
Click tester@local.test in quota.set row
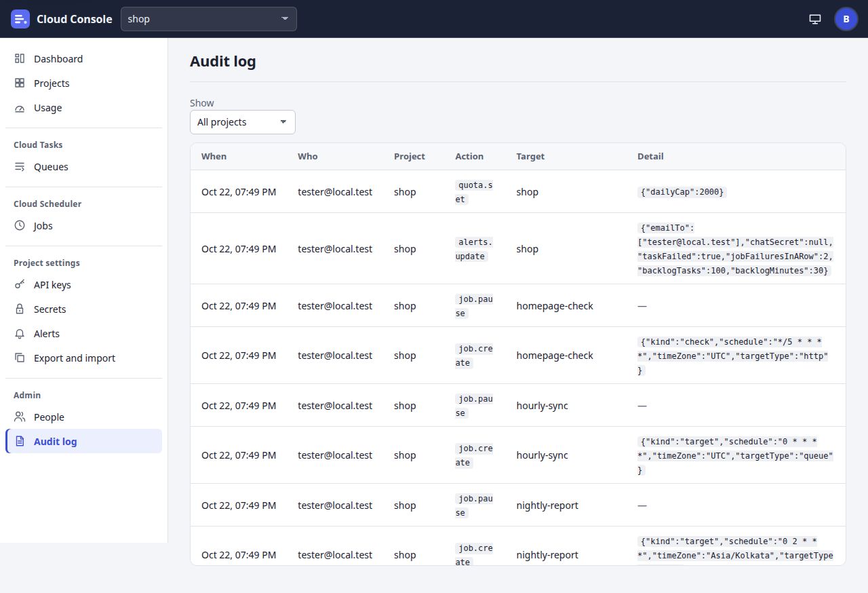335,192
